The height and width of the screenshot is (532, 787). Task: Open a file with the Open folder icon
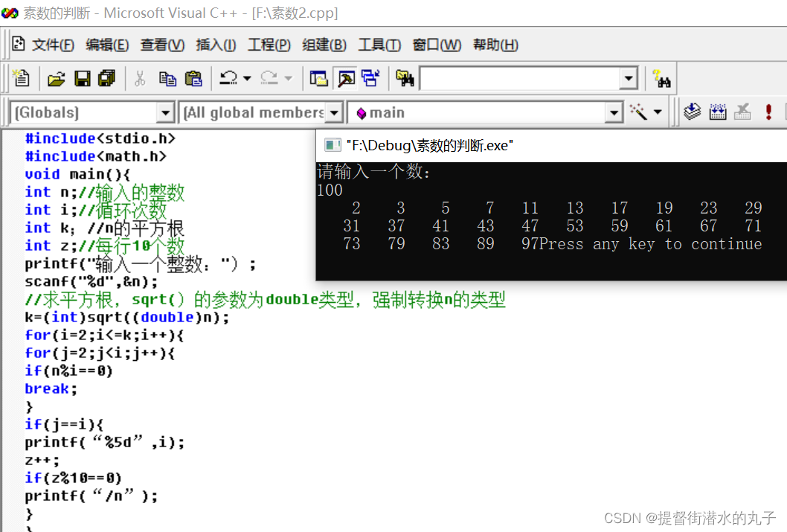tap(57, 78)
